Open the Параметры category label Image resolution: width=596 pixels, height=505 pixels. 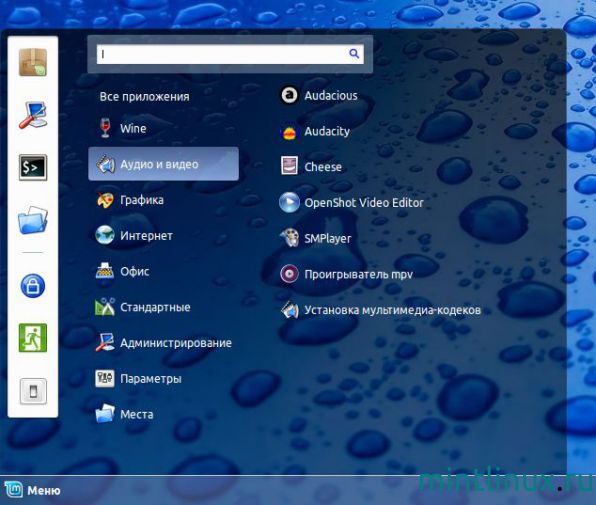pos(151,379)
